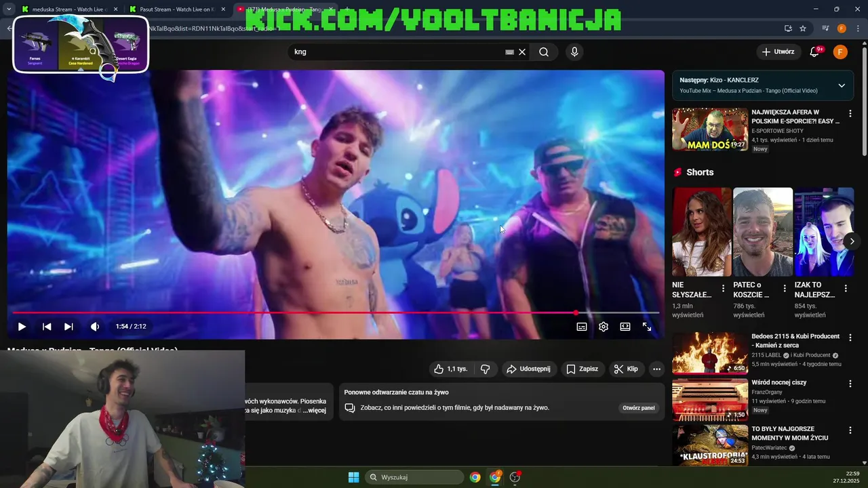Open the Windows Start menu
This screenshot has height=488, width=868.
[x=353, y=477]
